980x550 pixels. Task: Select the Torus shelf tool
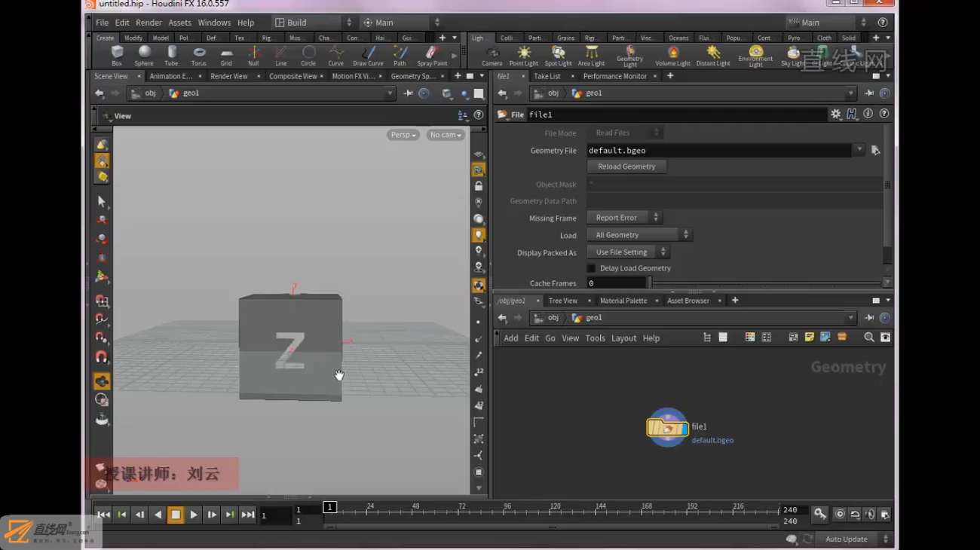(199, 55)
